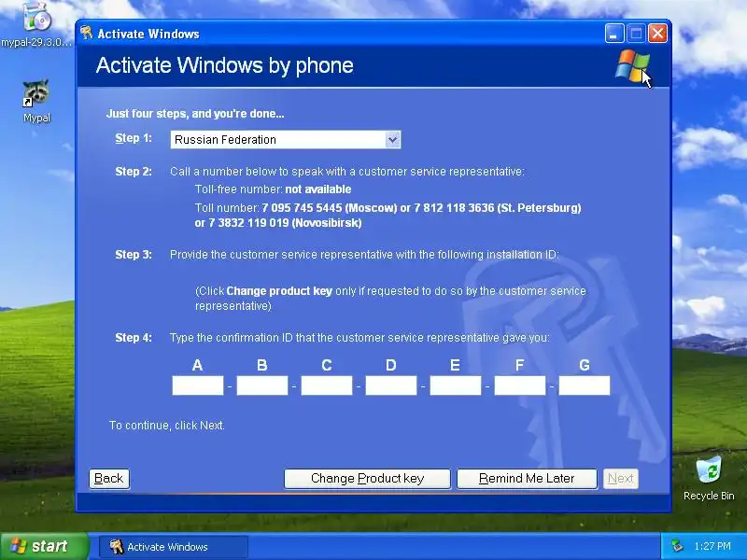Close the Activate Windows window

pos(658,34)
